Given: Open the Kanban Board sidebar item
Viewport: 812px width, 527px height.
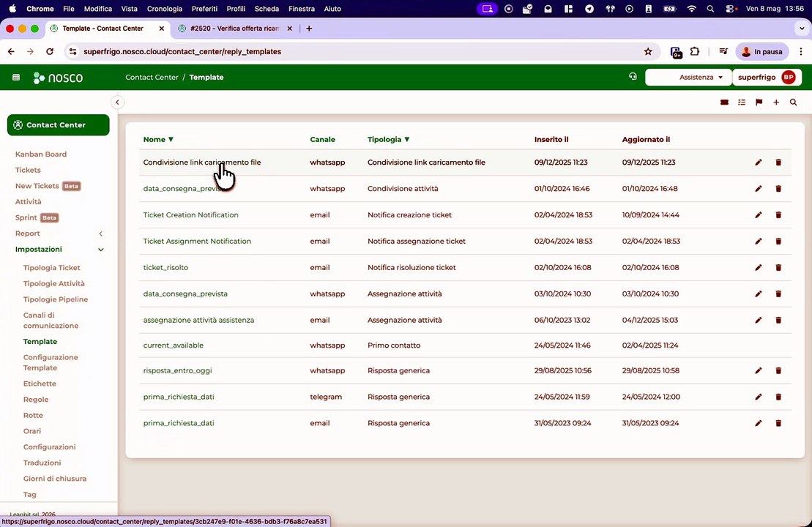Looking at the screenshot, I should click(41, 154).
